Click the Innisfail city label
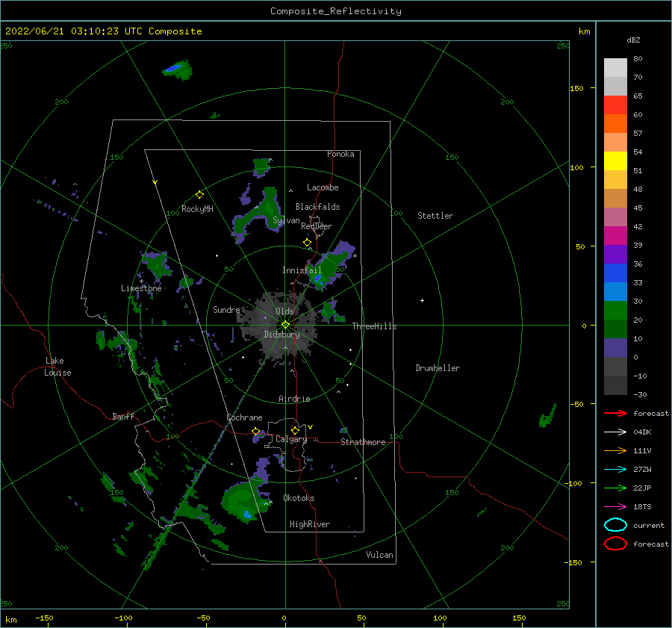The image size is (672, 628). coord(302,270)
